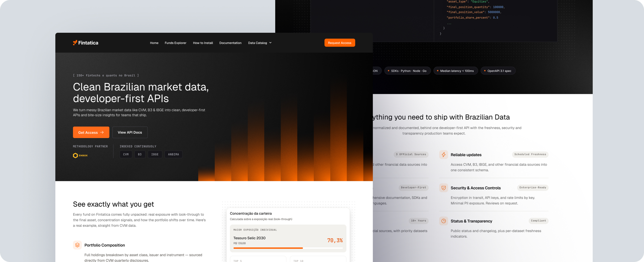Click the Tesouro Selic 2030 label
Viewport: 644px width, 262px height.
249,238
